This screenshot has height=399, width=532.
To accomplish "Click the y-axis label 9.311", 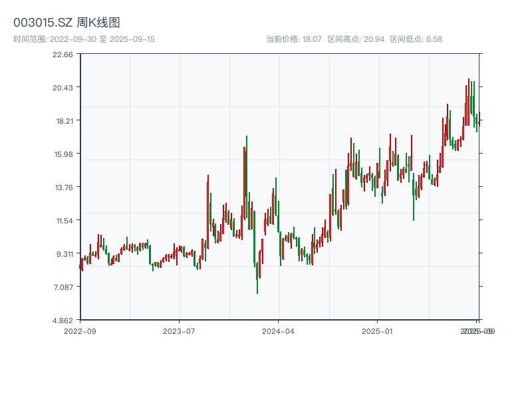I will 65,254.
